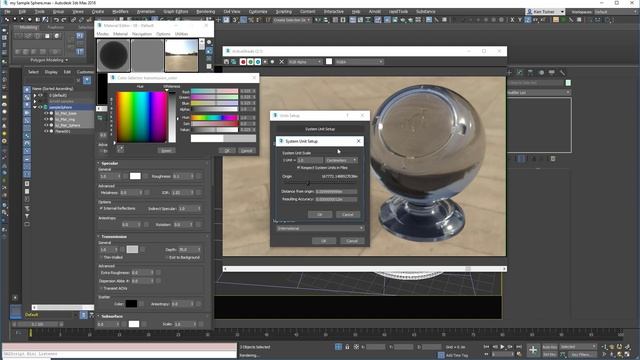This screenshot has width=640, height=360.
Task: Switch to the Freeform ribbon tab
Action: (56, 28)
